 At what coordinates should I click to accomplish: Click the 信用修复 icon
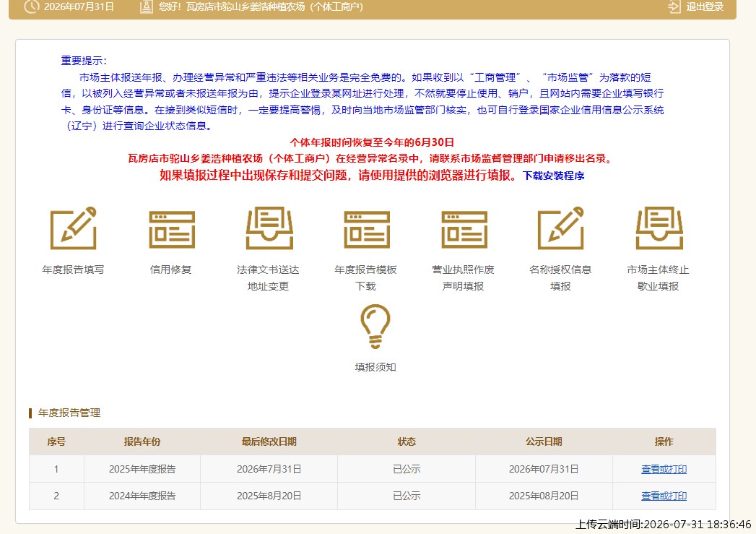(172, 230)
